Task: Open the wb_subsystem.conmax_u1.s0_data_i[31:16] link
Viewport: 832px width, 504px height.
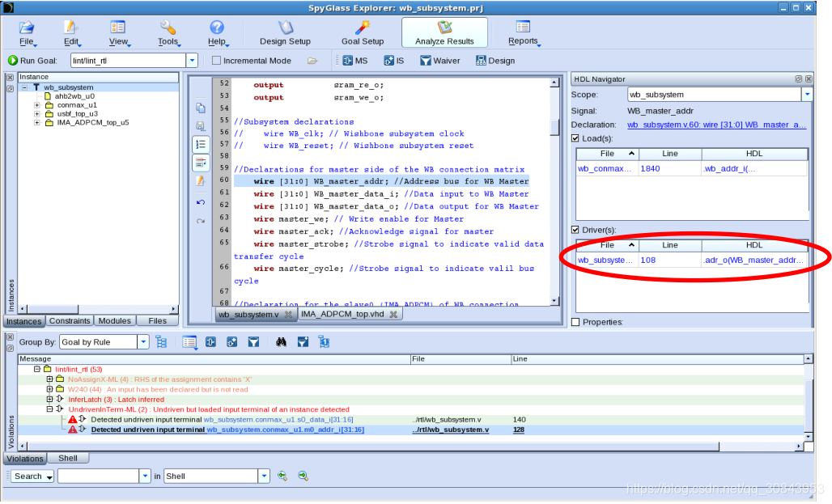Action: (x=278, y=419)
